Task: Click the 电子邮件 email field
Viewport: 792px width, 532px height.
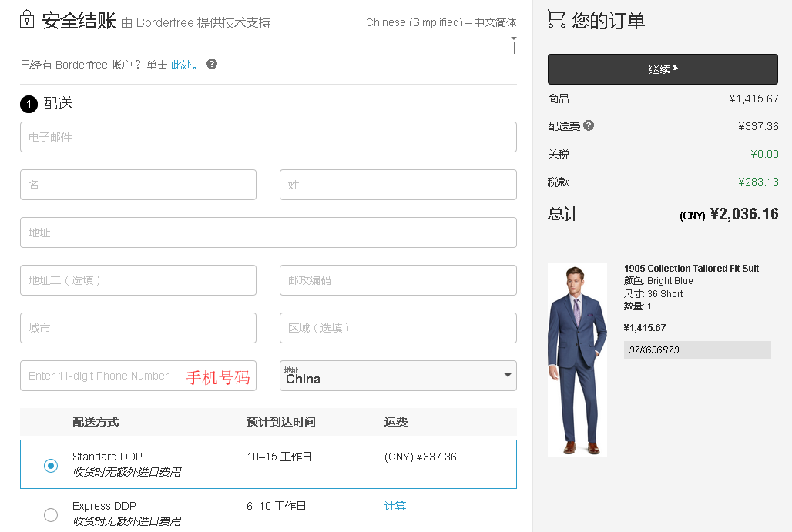Action: coord(268,137)
